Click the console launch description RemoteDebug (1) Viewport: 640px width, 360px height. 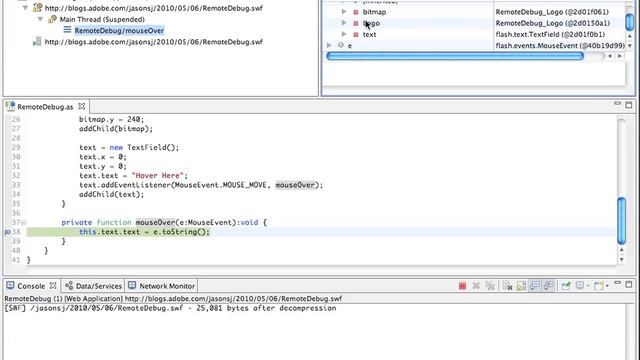click(173, 298)
